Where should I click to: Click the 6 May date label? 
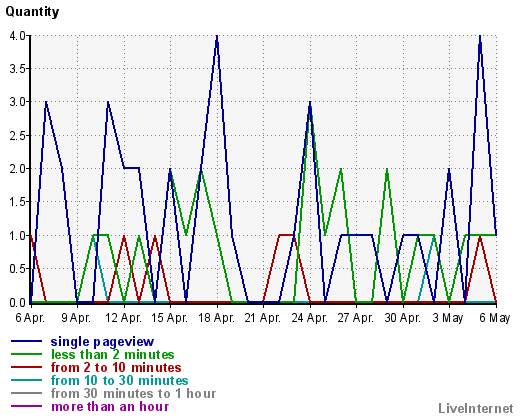coord(495,318)
